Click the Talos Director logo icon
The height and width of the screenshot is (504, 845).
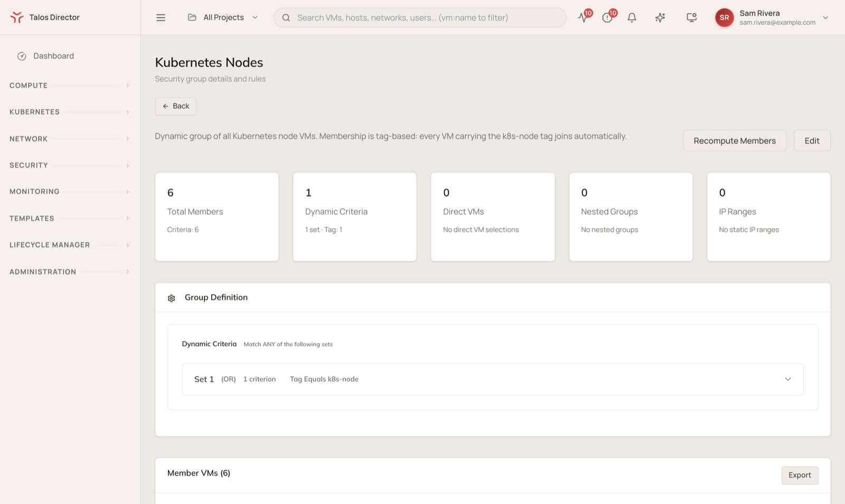pyautogui.click(x=17, y=17)
